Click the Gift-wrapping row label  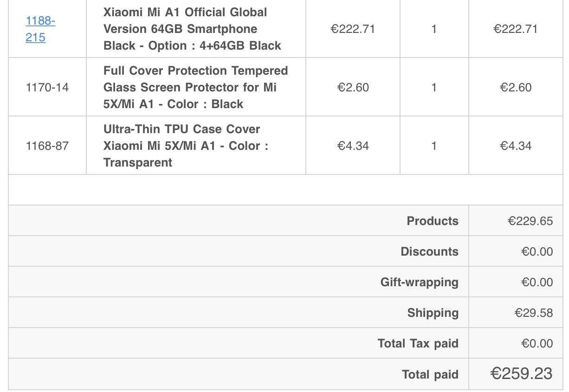pos(420,282)
